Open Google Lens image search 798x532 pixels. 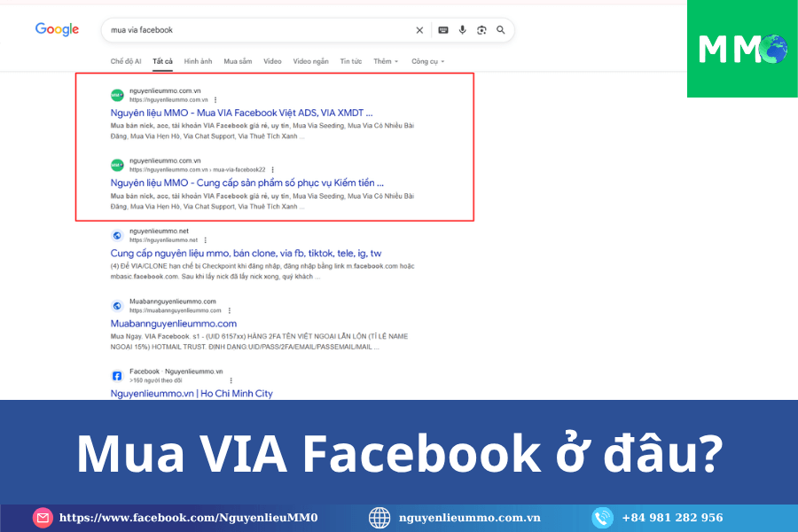tap(481, 30)
